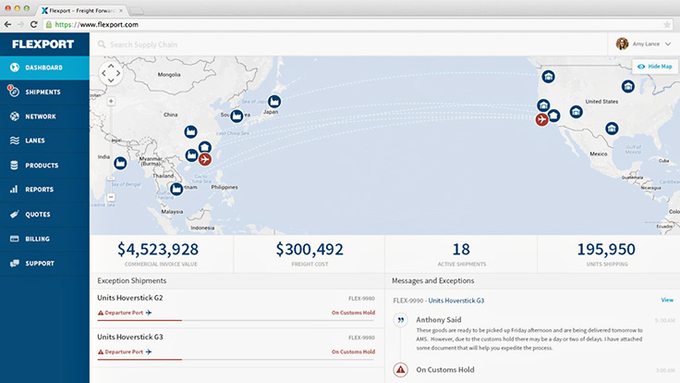
Task: Click the map pan navigation control
Action: 111,73
